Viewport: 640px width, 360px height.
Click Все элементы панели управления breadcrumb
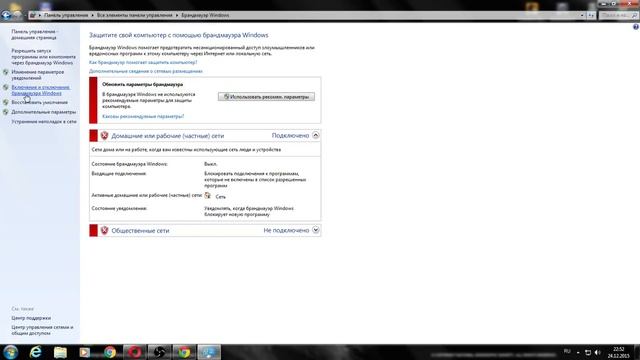[134, 15]
